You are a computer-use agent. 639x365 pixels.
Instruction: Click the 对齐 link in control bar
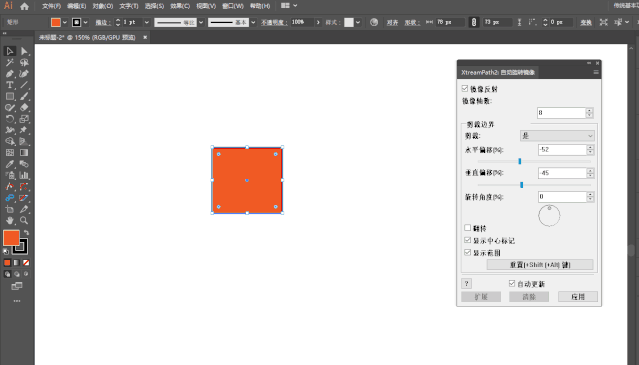pyautogui.click(x=392, y=22)
